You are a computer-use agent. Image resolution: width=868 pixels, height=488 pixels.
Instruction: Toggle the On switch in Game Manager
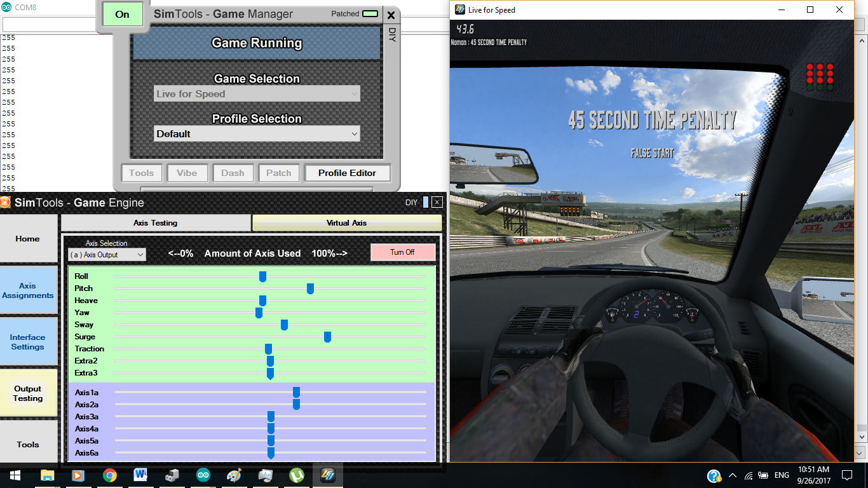tap(122, 14)
